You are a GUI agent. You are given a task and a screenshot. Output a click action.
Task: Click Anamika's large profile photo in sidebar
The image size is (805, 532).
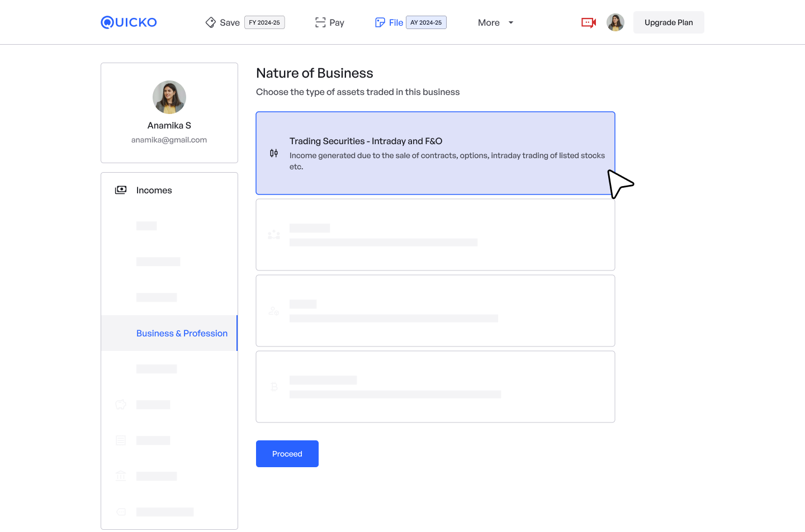[169, 97]
